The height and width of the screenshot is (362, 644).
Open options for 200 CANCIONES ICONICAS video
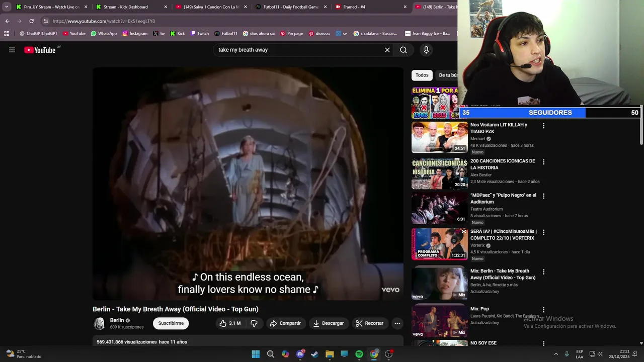coord(543,162)
